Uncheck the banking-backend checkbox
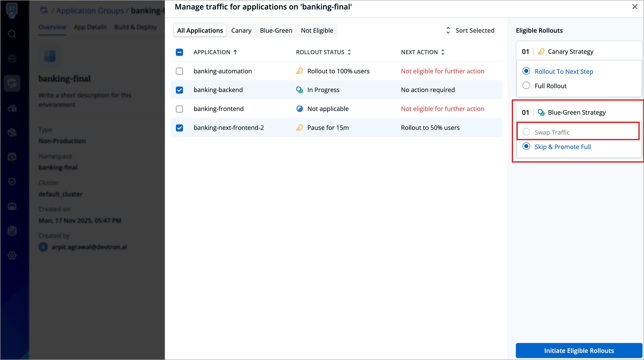The width and height of the screenshot is (644, 360). pyautogui.click(x=179, y=90)
